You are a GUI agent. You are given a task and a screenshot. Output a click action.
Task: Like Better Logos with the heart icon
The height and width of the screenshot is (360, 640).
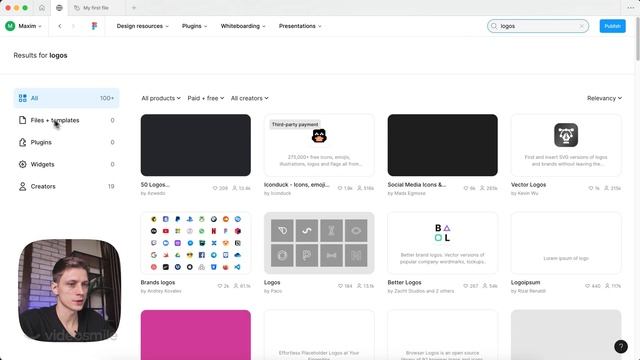(x=466, y=286)
